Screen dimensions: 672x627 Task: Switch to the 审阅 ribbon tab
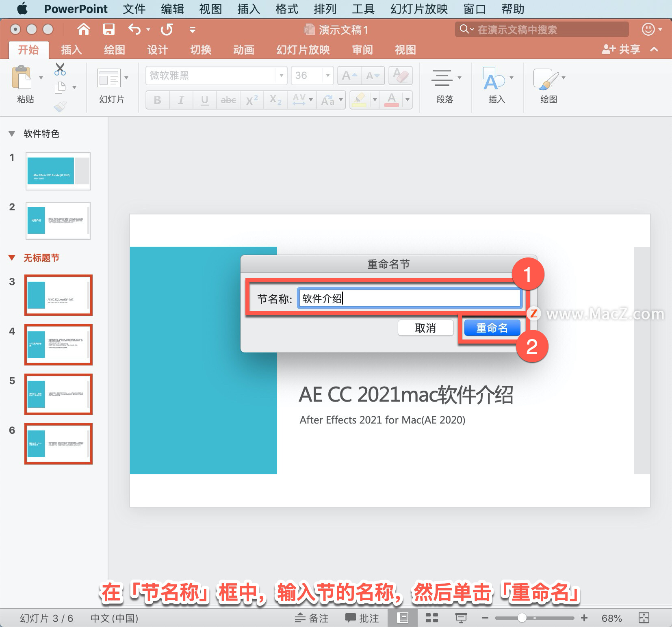[x=362, y=50]
